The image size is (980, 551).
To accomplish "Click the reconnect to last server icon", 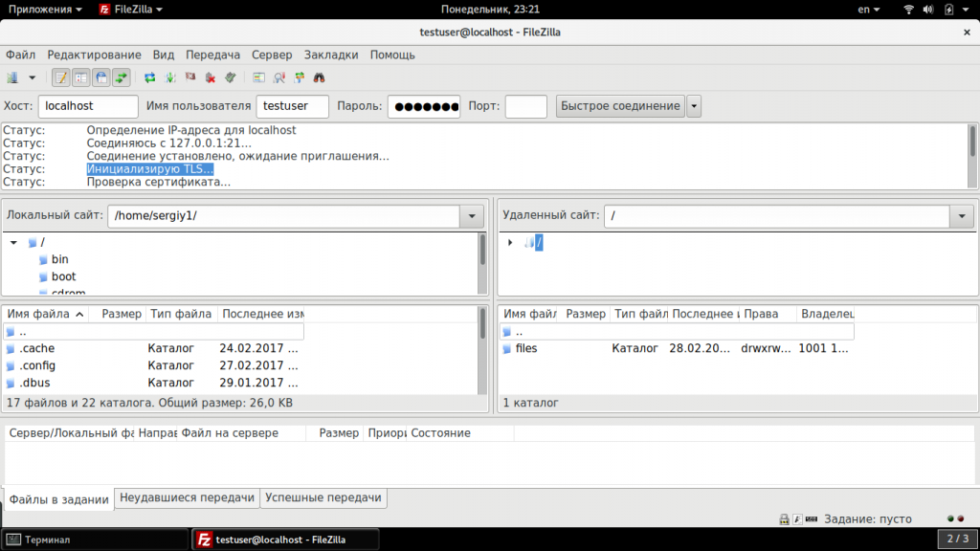I will [231, 77].
